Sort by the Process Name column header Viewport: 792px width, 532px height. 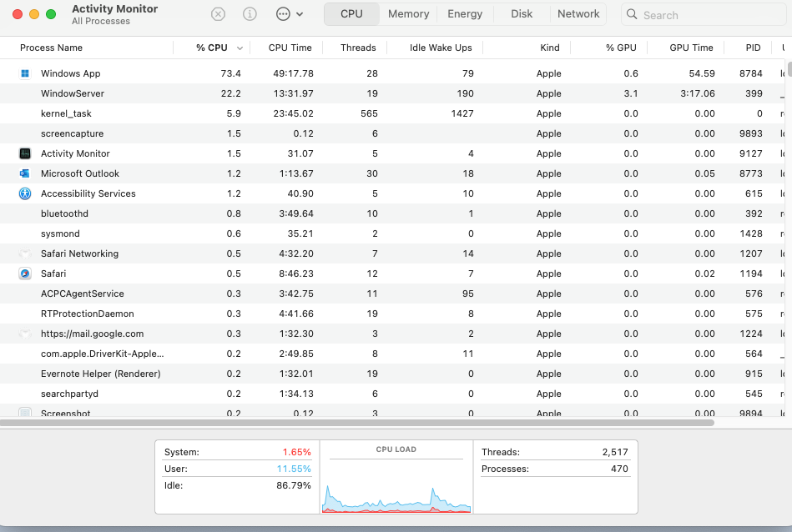click(x=51, y=48)
